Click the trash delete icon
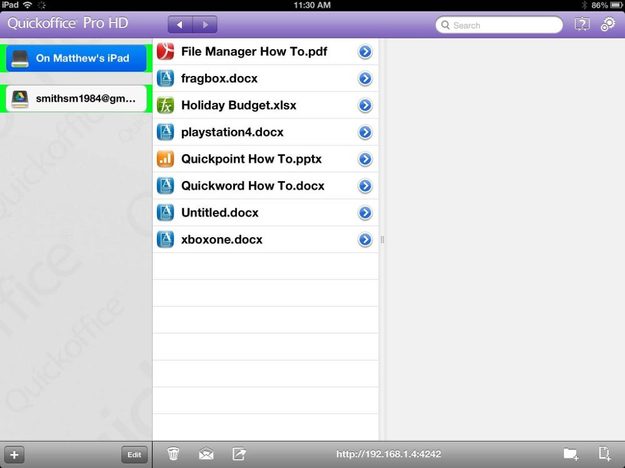The width and height of the screenshot is (625, 468). (173, 454)
